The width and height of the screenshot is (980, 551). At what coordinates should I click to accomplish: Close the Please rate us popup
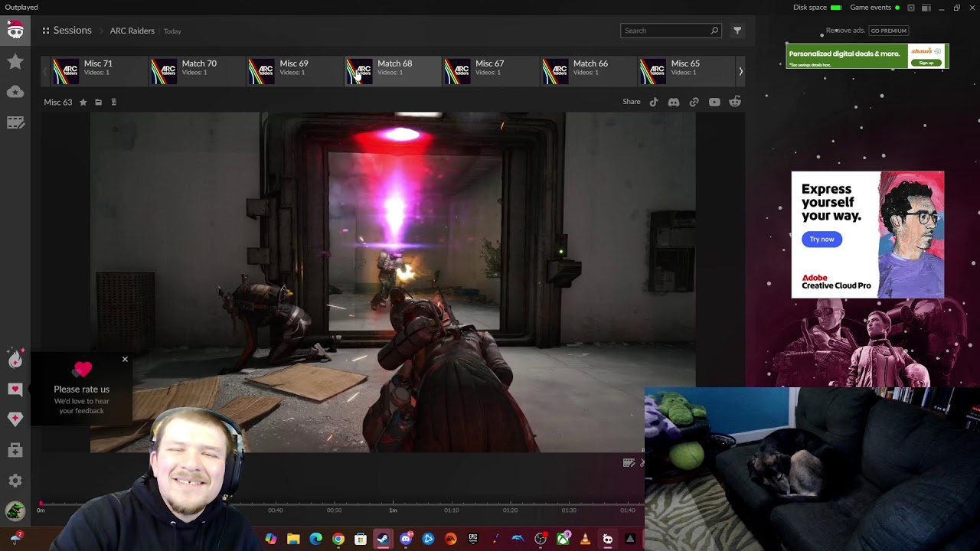point(125,359)
